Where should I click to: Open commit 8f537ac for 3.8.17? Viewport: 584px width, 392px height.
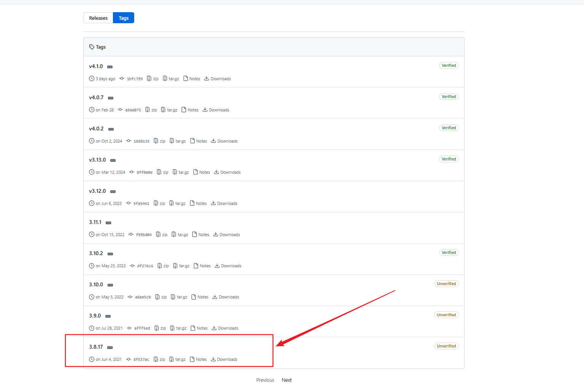141,359
